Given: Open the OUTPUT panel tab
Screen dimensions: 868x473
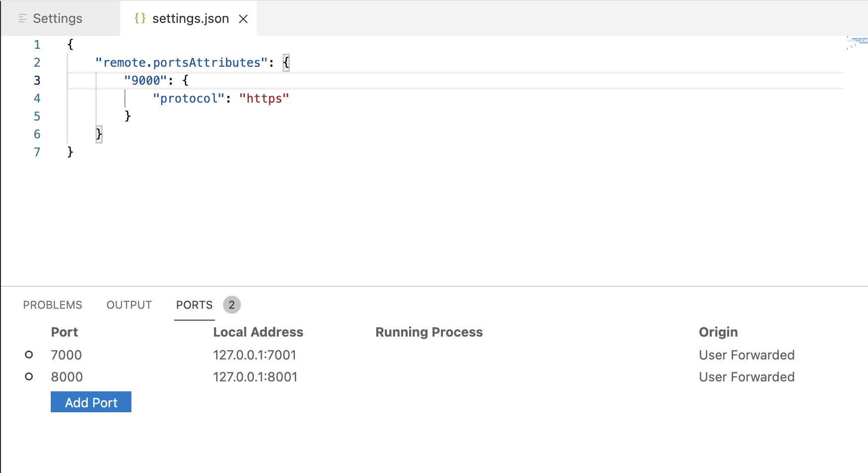Looking at the screenshot, I should point(129,305).
